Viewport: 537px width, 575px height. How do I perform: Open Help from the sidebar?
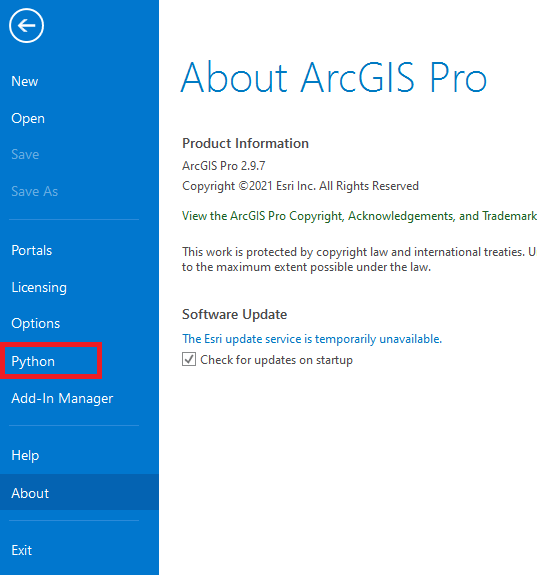[25, 455]
